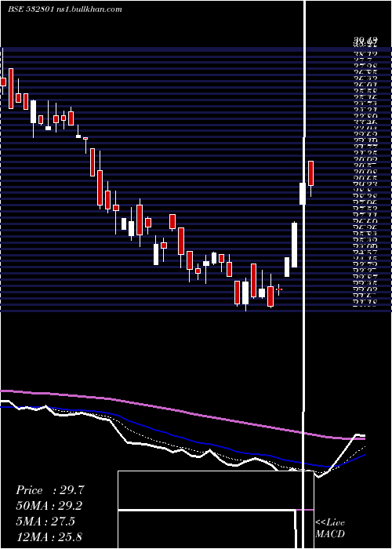Screen dimensions: 392x549
Task: Click the BSE 532801 chart title
Action: pos(65,9)
